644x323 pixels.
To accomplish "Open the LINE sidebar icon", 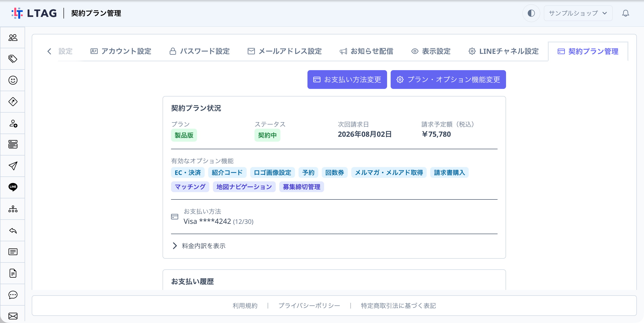I will click(13, 187).
